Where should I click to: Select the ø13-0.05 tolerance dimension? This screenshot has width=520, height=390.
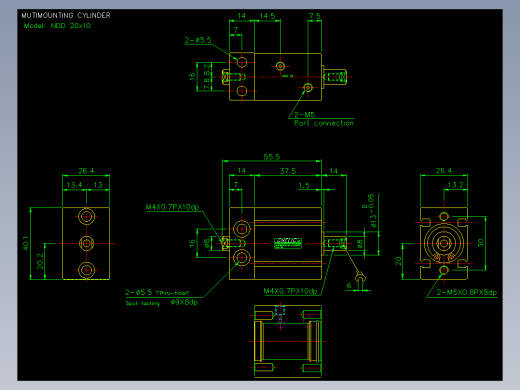(x=371, y=211)
